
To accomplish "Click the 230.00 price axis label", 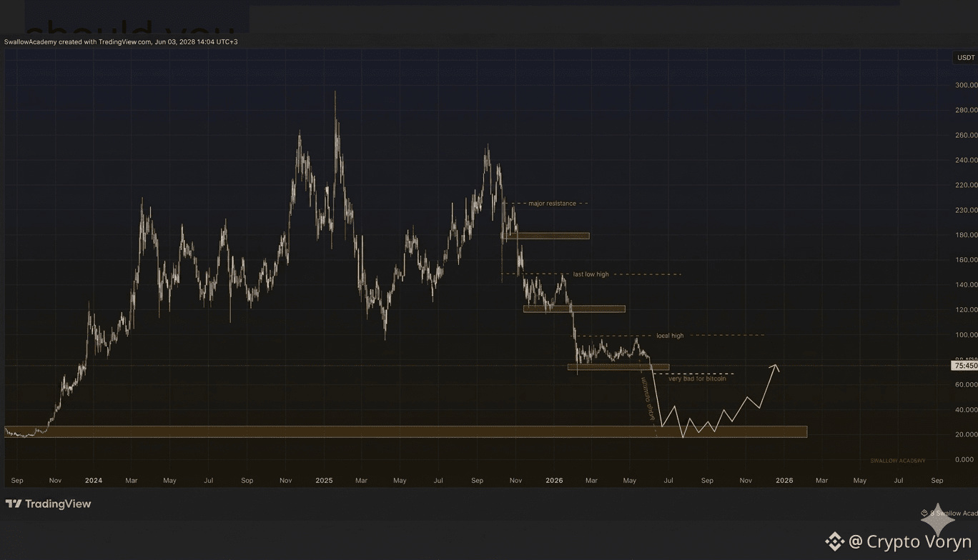I will [966, 210].
